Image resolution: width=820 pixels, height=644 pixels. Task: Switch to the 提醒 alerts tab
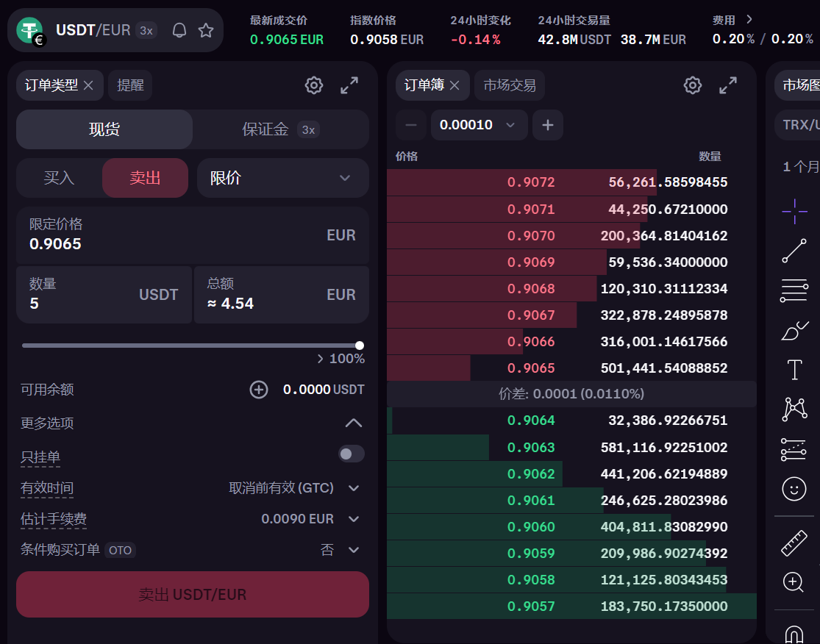point(130,85)
